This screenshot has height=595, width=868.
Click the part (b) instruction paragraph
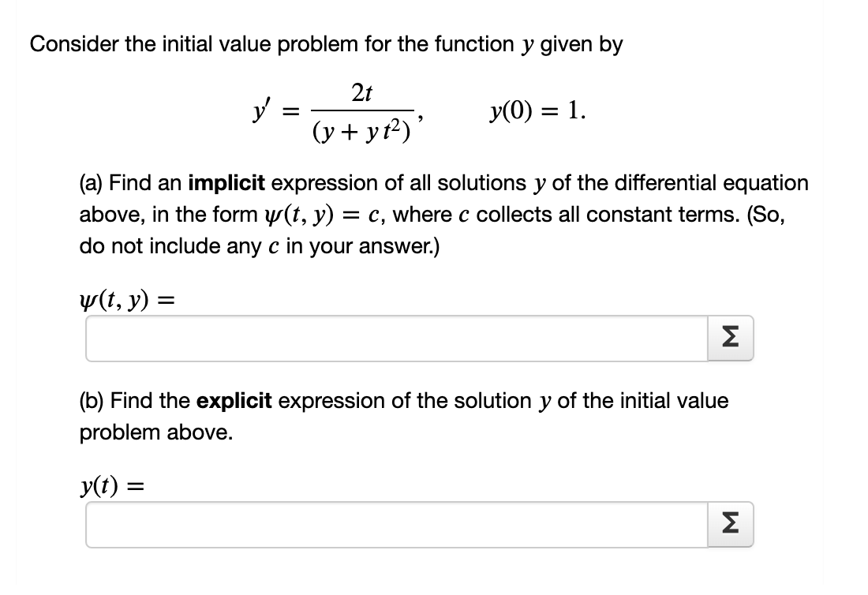[x=404, y=417]
